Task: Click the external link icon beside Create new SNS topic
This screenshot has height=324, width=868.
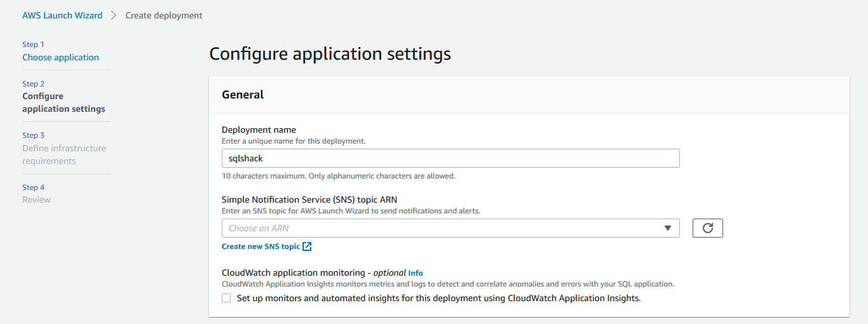Action: [x=307, y=246]
